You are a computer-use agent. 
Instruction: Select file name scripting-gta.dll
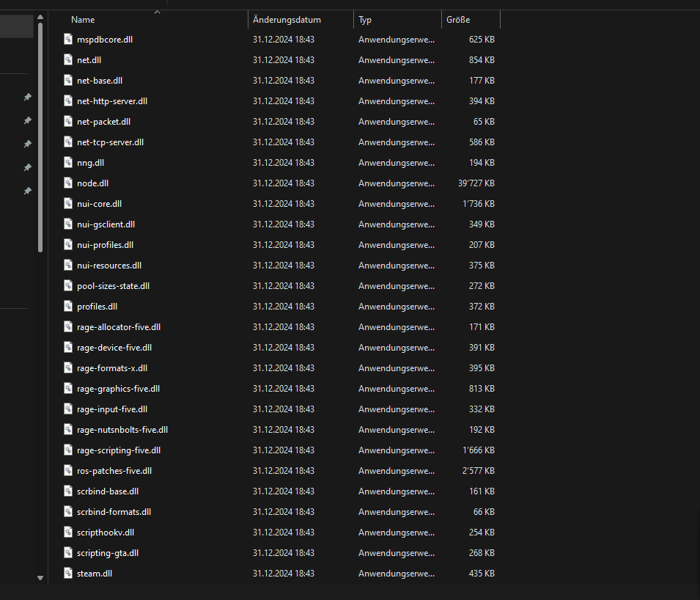pos(108,553)
